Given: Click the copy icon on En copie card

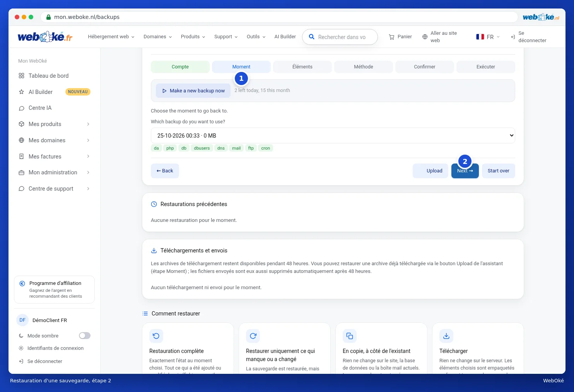Looking at the screenshot, I should pyautogui.click(x=350, y=336).
